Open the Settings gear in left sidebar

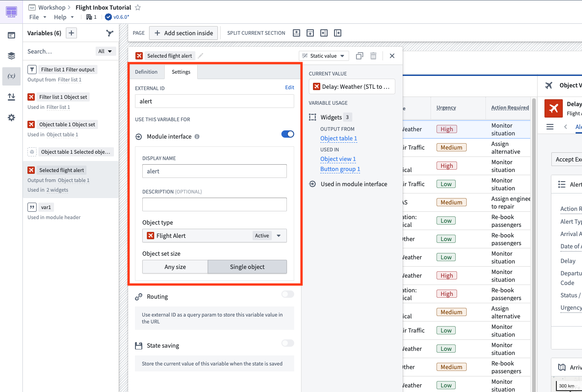[11, 118]
